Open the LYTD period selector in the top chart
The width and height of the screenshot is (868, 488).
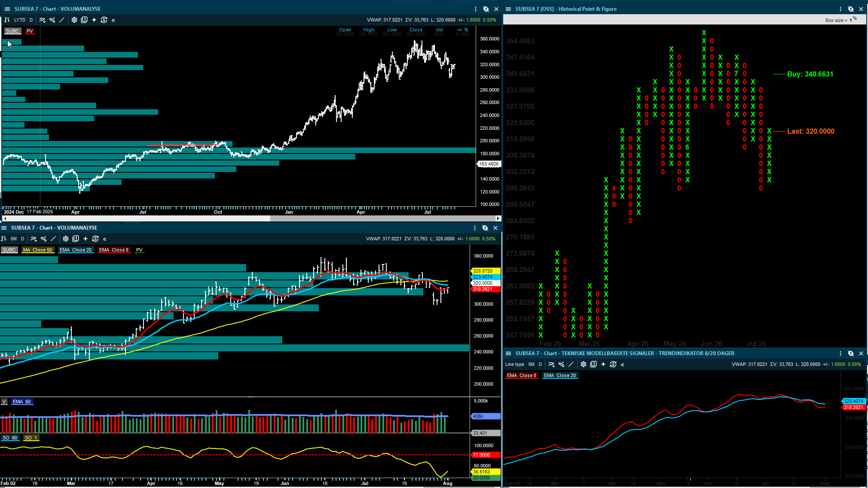point(20,20)
